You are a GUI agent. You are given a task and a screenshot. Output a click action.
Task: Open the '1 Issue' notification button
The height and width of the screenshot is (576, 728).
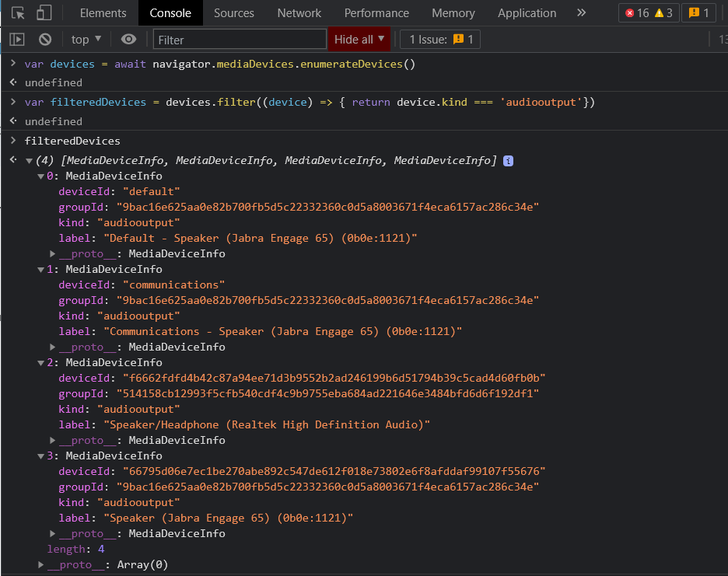(439, 39)
